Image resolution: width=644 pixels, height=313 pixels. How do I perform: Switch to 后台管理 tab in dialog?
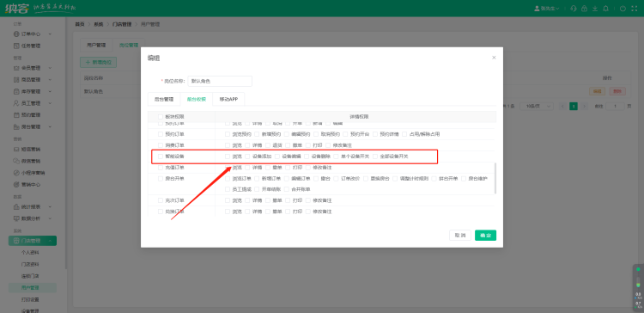pyautogui.click(x=164, y=99)
